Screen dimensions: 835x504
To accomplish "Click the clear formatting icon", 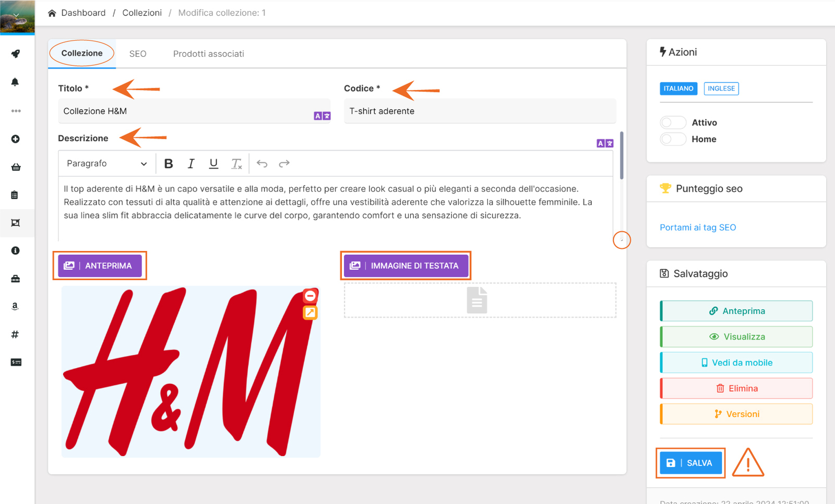I will click(x=236, y=164).
